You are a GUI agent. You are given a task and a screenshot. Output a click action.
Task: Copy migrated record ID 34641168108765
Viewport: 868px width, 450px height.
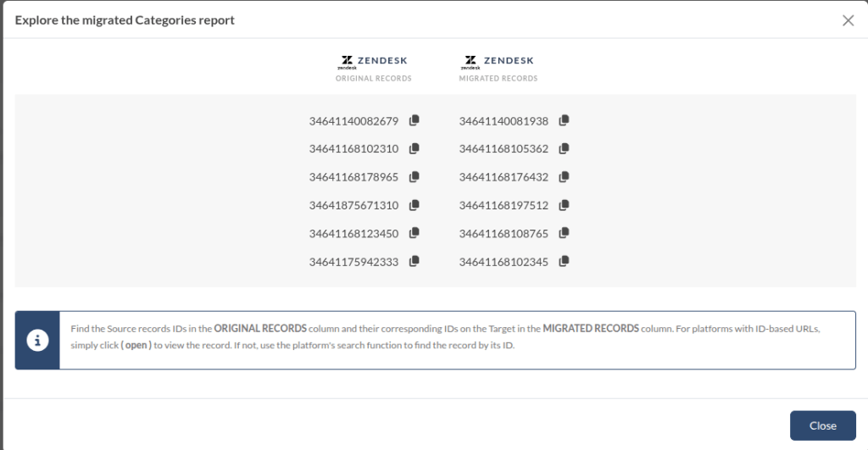point(565,233)
